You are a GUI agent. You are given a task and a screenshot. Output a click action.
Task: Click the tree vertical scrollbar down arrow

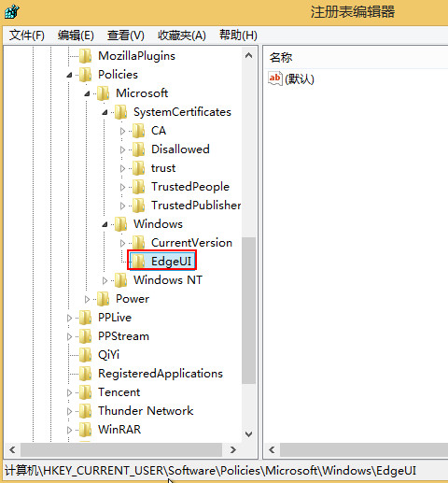(248, 433)
